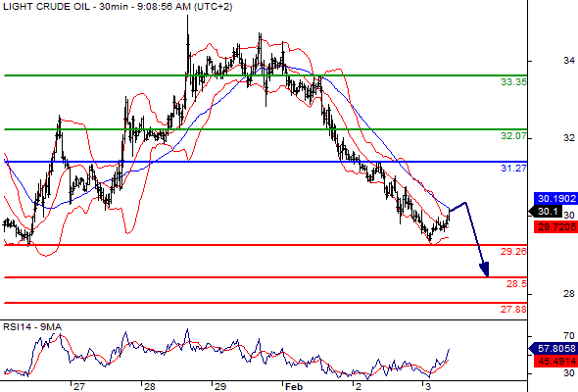Select the blue 31.27 pivot label
The height and width of the screenshot is (392, 578).
(x=513, y=169)
